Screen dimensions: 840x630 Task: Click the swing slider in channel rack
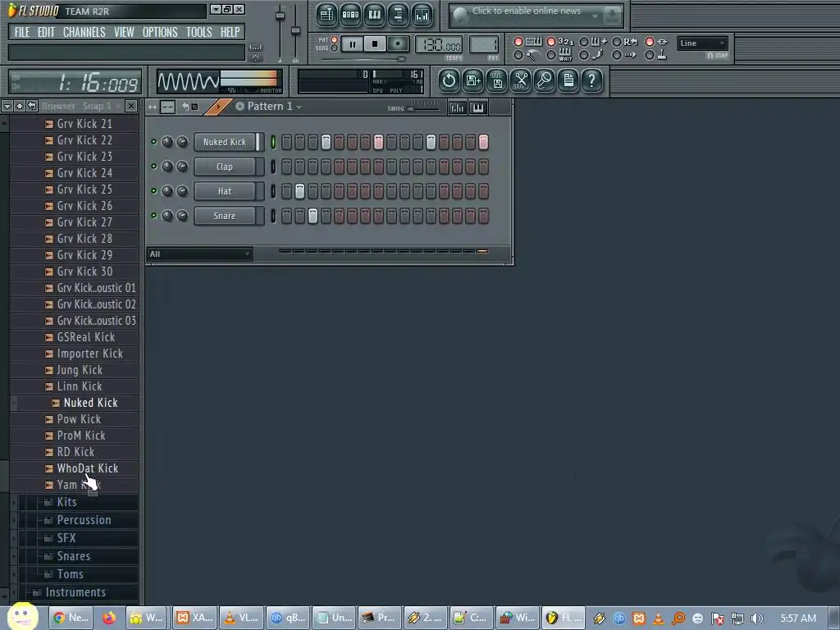click(423, 108)
